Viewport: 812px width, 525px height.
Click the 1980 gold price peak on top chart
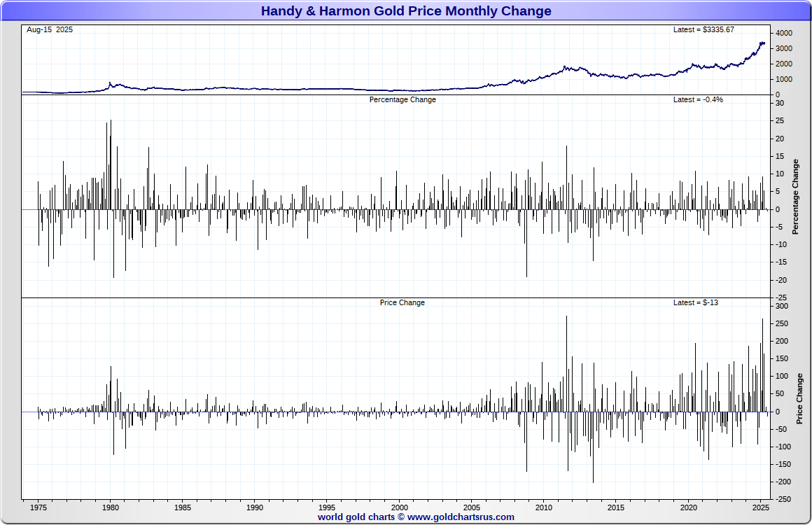(110, 83)
